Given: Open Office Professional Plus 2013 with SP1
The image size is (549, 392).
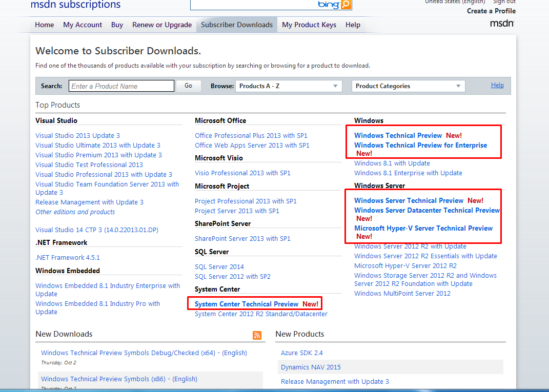Looking at the screenshot, I should pyautogui.click(x=251, y=135).
